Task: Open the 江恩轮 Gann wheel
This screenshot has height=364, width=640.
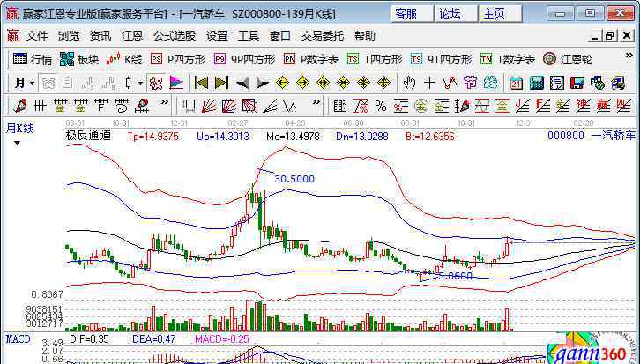Action: 568,60
